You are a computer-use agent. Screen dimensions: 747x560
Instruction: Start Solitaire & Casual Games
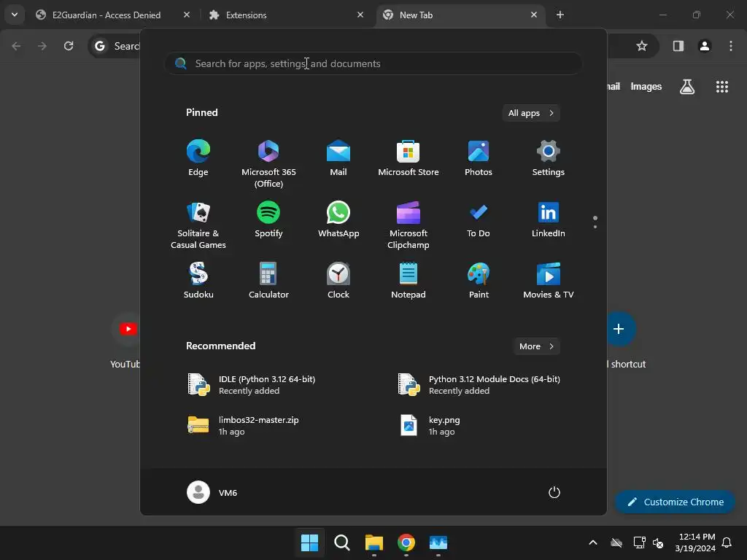coord(198,225)
